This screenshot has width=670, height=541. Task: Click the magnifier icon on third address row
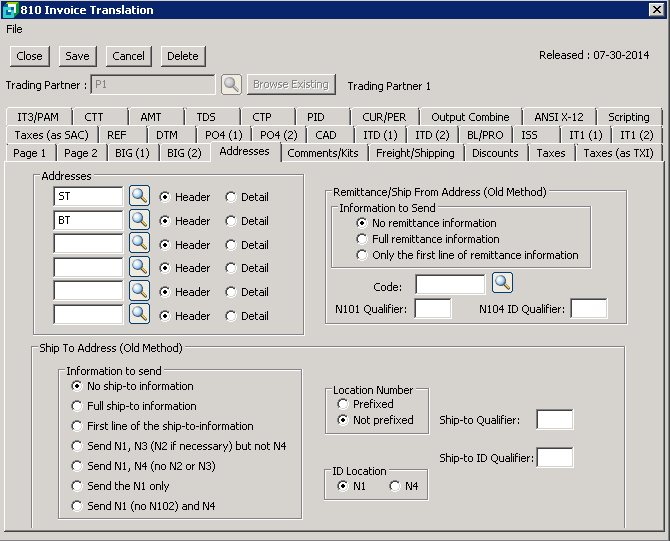point(139,244)
